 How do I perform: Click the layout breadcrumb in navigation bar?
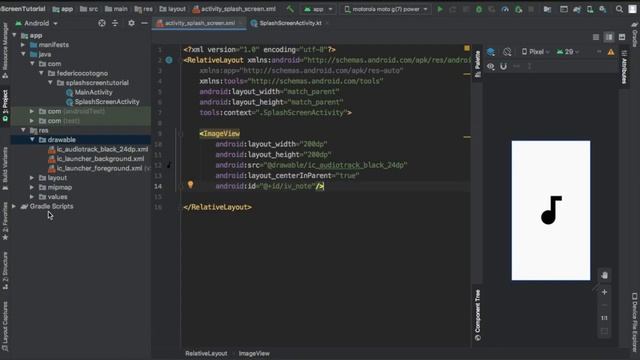pos(172,9)
